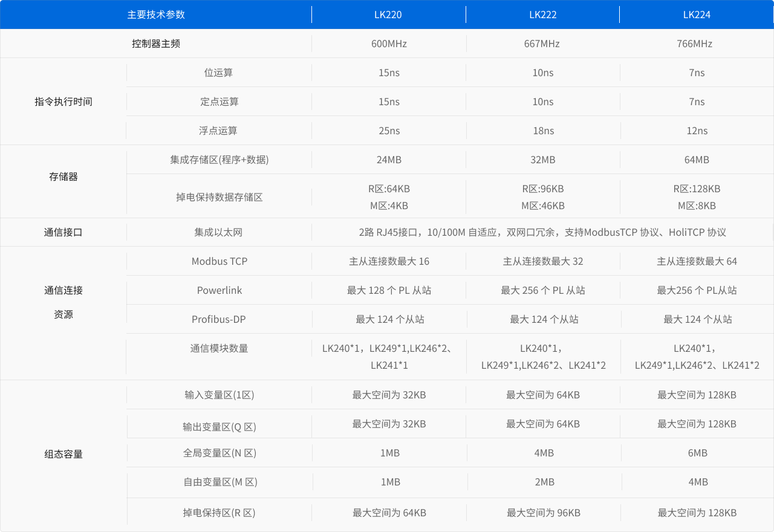The width and height of the screenshot is (774, 532).
Task: Select 主从连接数最大 16 cell
Action: click(x=389, y=261)
